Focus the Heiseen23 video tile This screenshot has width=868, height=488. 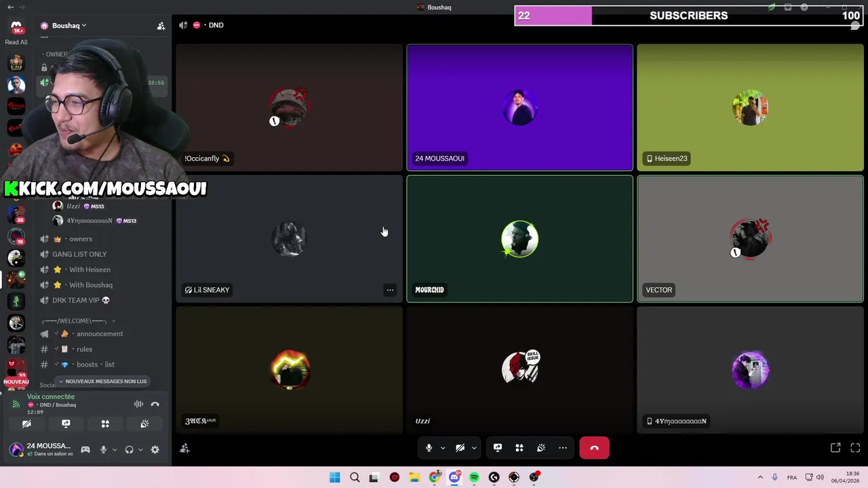point(750,108)
